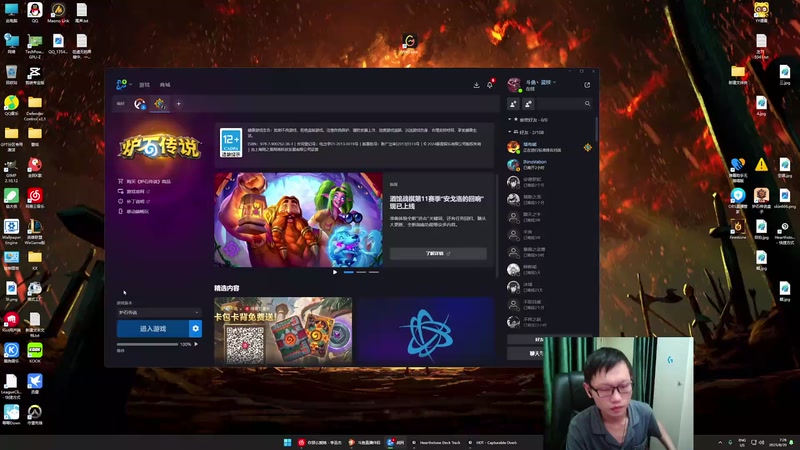
Task: Open the Battle.net logo featured card
Action: tap(426, 331)
